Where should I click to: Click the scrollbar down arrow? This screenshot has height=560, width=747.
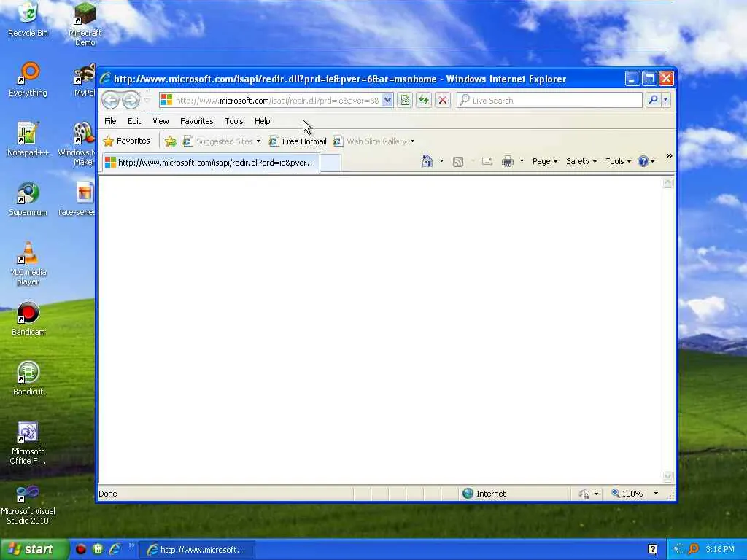click(x=668, y=477)
